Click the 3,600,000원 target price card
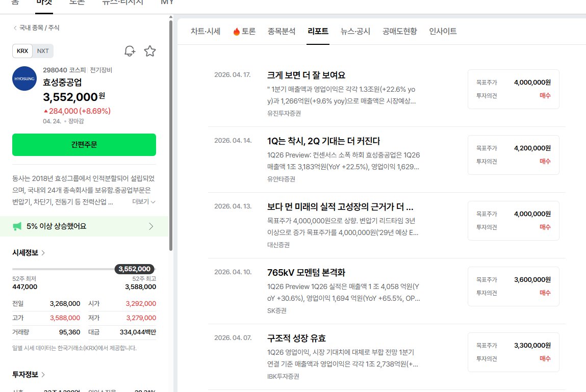The image size is (586, 392). pyautogui.click(x=514, y=286)
